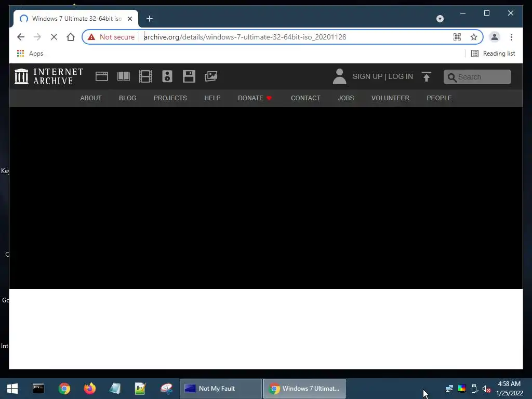
Task: Stop page loading with the X button
Action: tap(54, 37)
